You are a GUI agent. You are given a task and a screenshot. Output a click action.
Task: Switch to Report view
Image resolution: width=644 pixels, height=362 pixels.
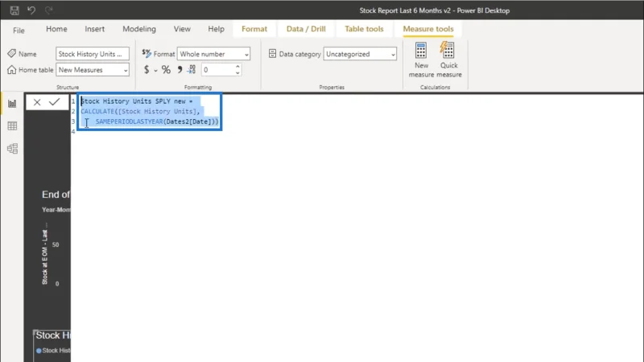click(12, 104)
